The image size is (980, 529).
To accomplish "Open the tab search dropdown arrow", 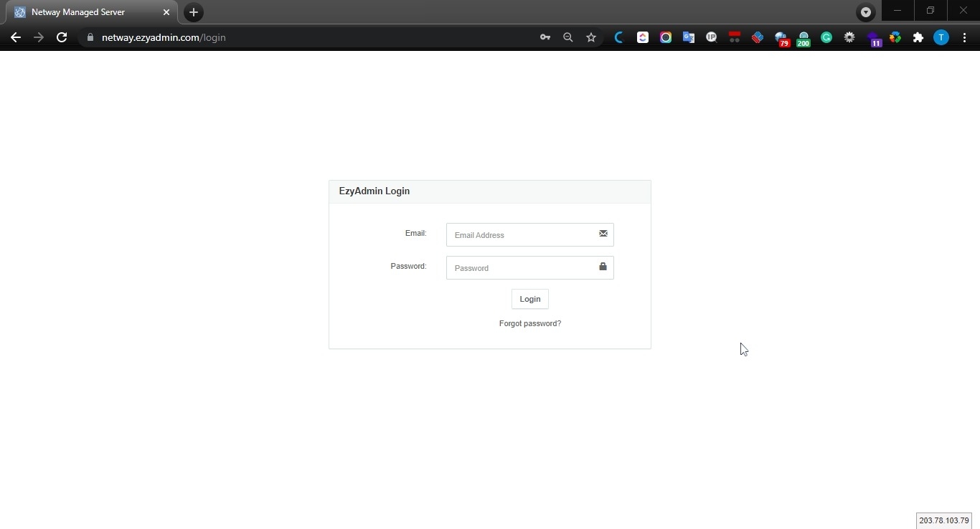I will tap(866, 12).
